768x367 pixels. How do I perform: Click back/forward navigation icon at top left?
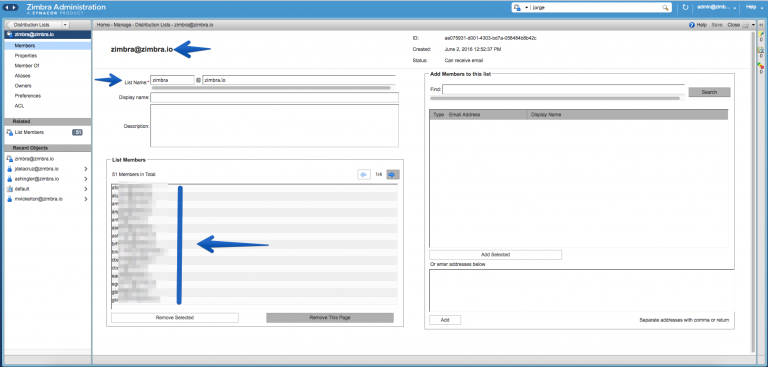point(11,7)
